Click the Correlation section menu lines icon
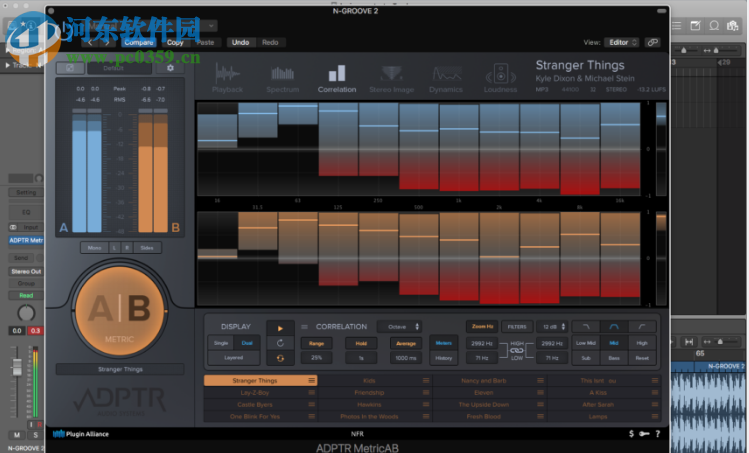The width and height of the screenshot is (749, 453). pos(304,327)
